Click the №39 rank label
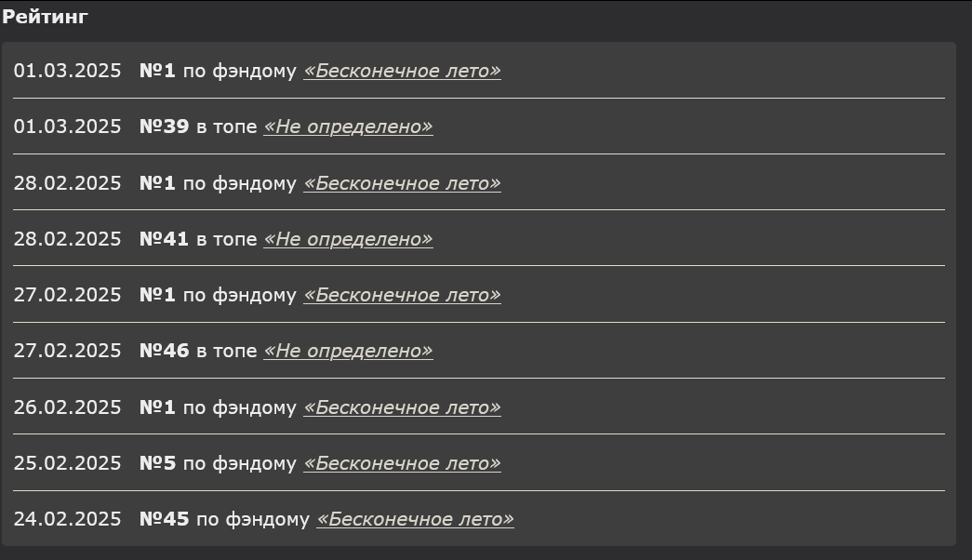The width and height of the screenshot is (972, 560). click(x=164, y=127)
